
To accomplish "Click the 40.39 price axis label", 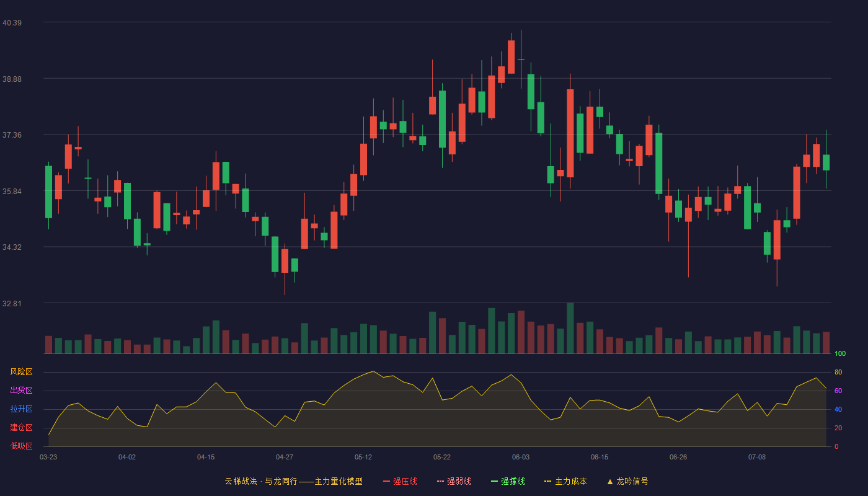I will [x=12, y=23].
